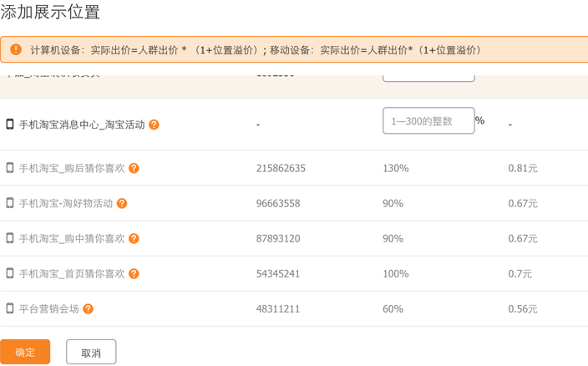Screen dimensions: 588x366
Task: Select the 手机淘宝消息中心_淘宝活动 row label
Action: (x=82, y=125)
